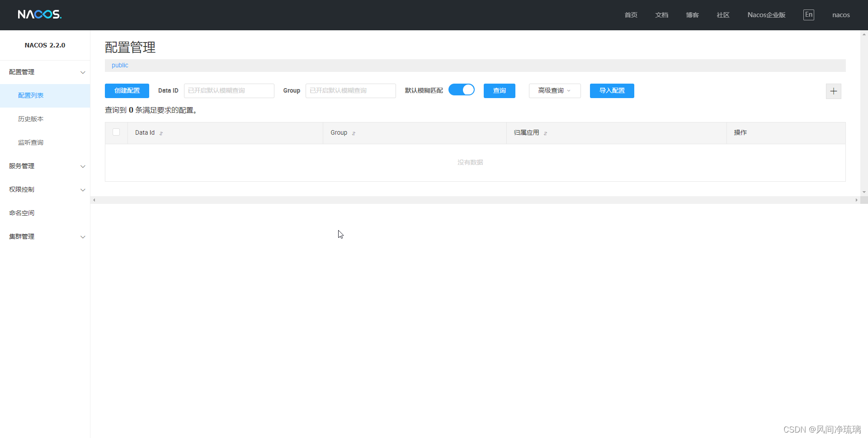Click the nacos user menu
This screenshot has width=868, height=438.
pos(841,15)
